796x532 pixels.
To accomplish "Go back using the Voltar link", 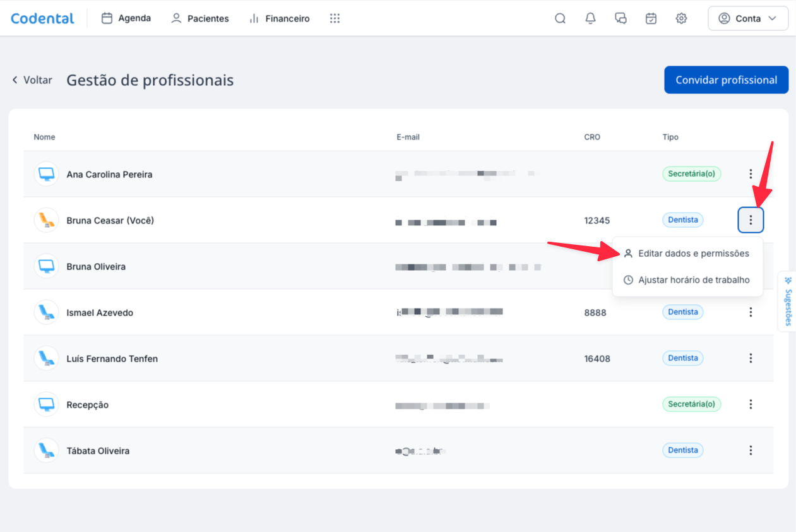I will pyautogui.click(x=32, y=80).
